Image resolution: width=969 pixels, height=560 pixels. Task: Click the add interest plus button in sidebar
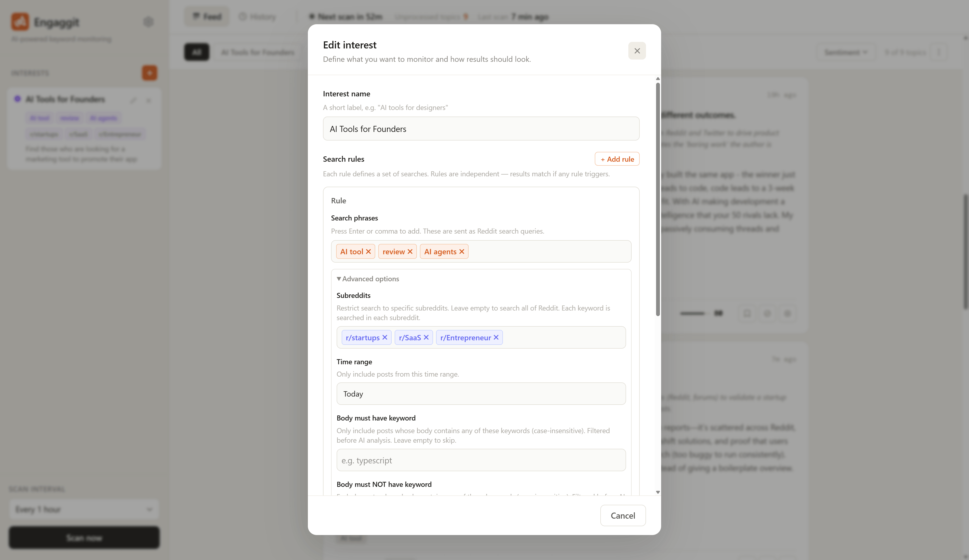[150, 73]
